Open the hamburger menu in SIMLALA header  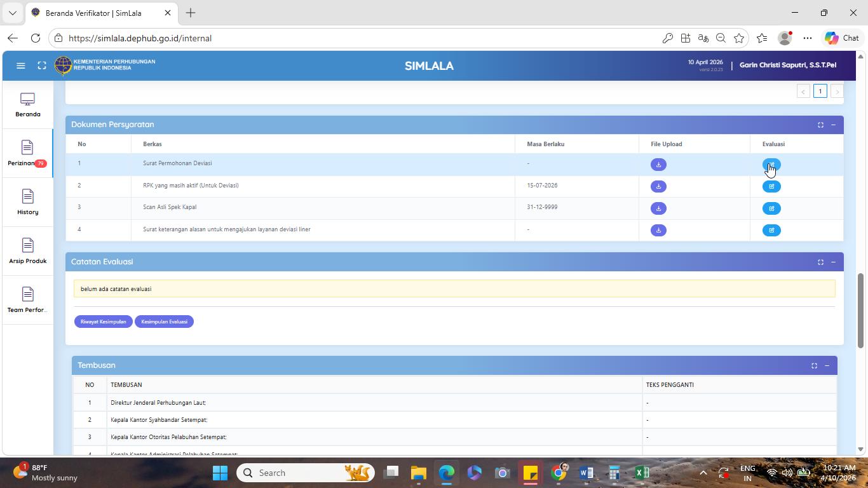20,65
